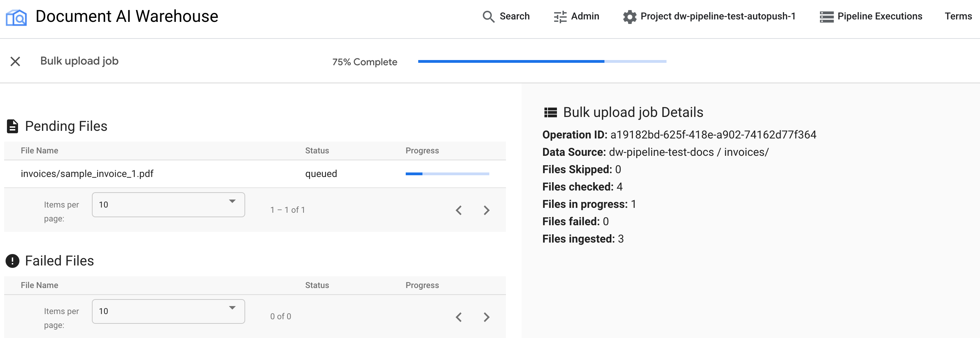Image resolution: width=980 pixels, height=338 pixels.
Task: Go to previous page of Pending Files
Action: pos(459,211)
